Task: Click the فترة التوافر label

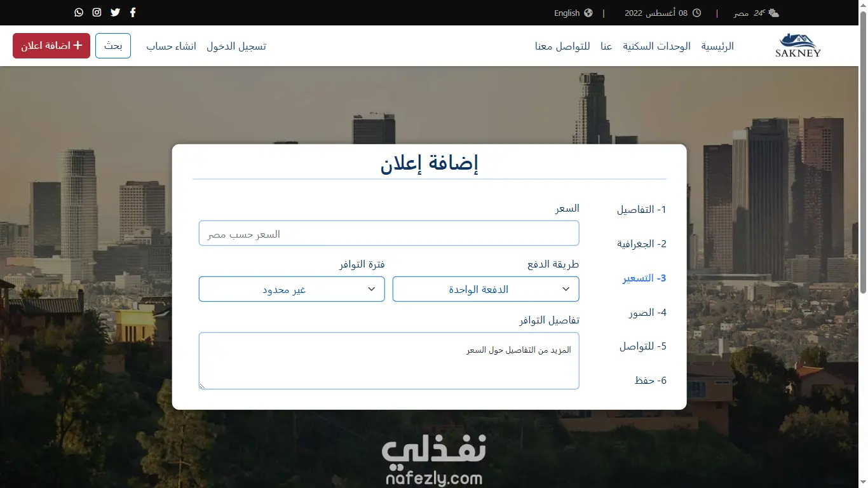Action: [x=362, y=264]
